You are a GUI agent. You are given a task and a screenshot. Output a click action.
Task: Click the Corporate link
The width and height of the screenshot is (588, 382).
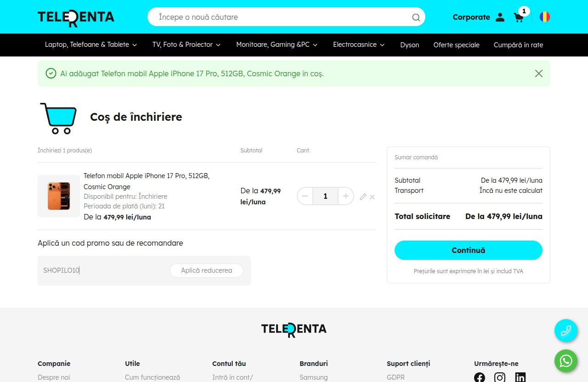(471, 17)
